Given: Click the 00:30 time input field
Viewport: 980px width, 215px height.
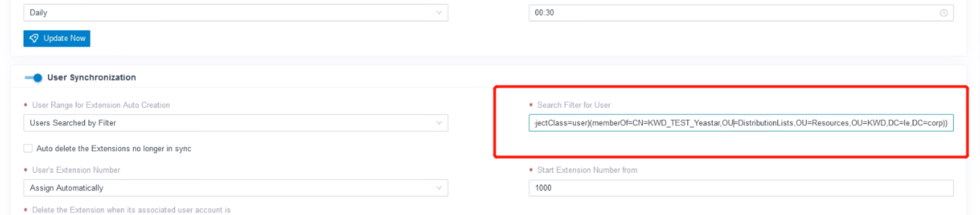Looking at the screenshot, I should click(741, 13).
